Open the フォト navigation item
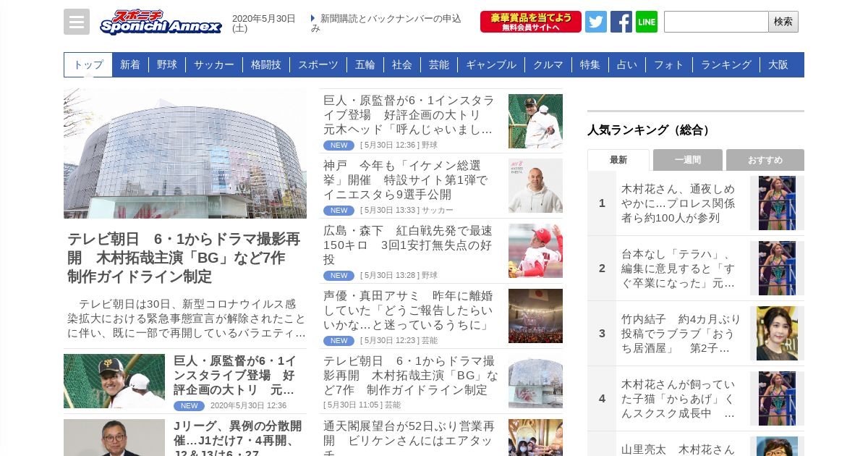 coord(669,64)
